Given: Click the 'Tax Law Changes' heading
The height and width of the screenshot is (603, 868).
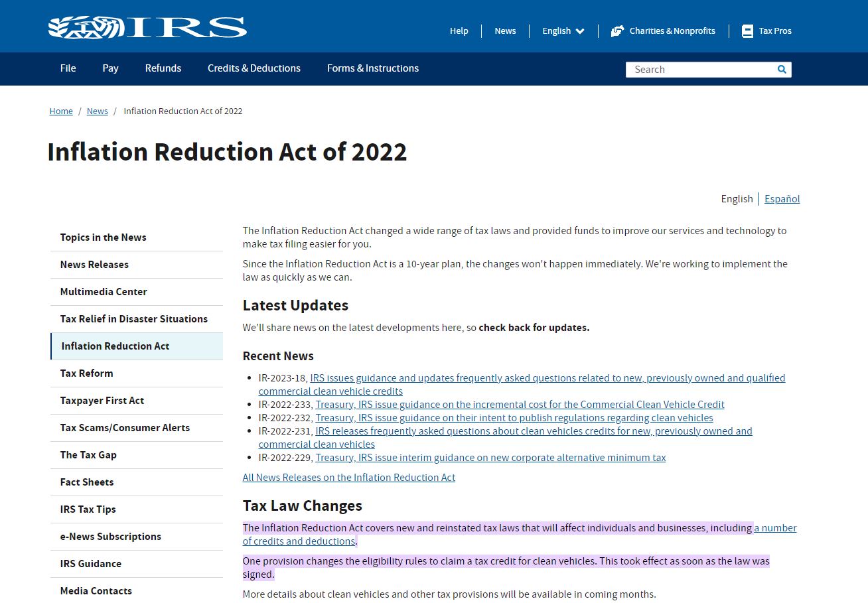Looking at the screenshot, I should pyautogui.click(x=303, y=505).
